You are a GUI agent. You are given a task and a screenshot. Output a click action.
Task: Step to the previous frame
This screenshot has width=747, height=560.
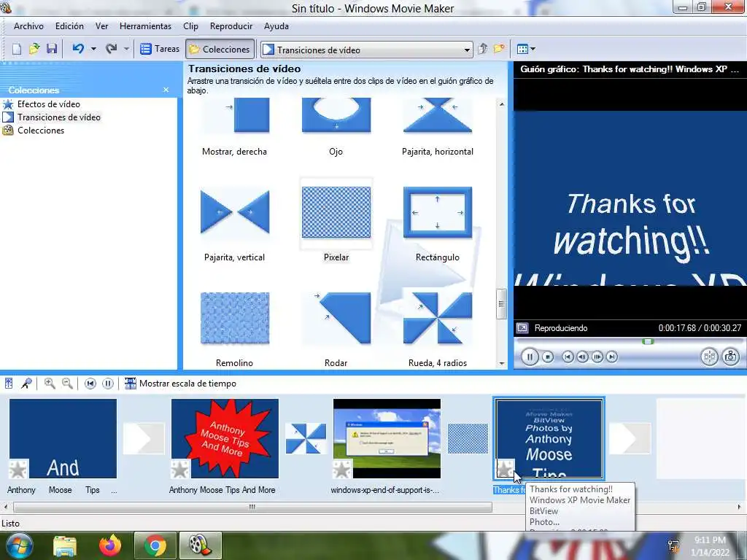click(x=582, y=357)
